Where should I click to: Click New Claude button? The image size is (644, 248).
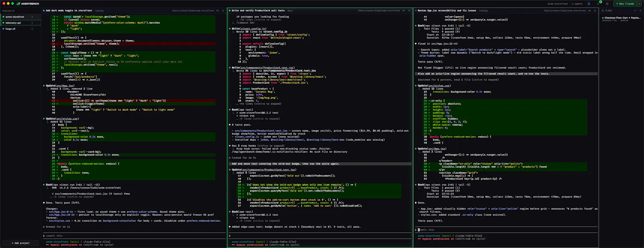coord(624,4)
